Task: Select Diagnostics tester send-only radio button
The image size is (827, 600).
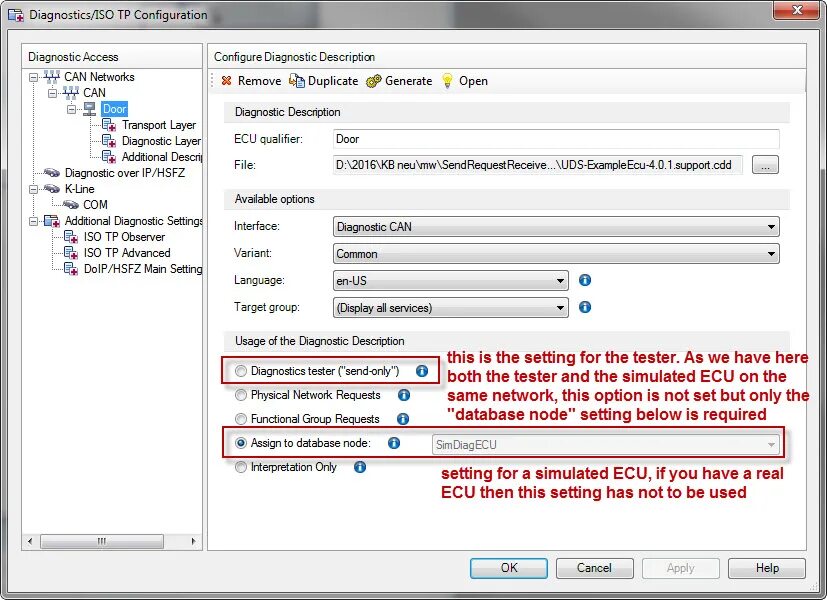Action: click(241, 371)
